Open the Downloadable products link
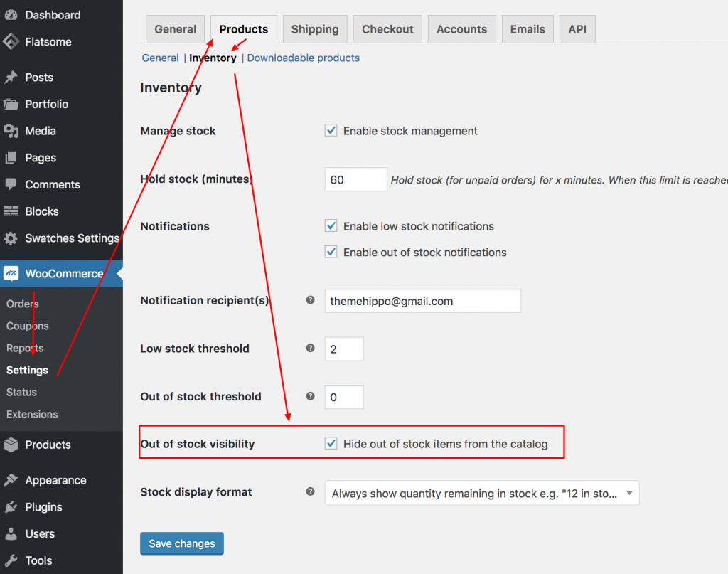Image resolution: width=728 pixels, height=574 pixels. pyautogui.click(x=303, y=58)
